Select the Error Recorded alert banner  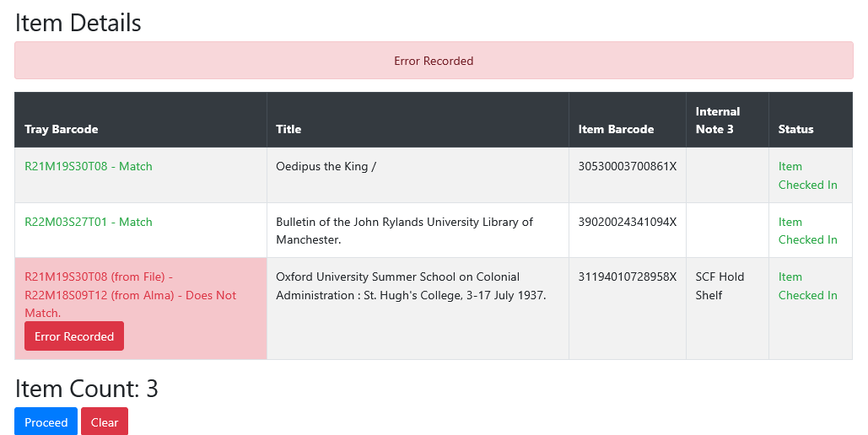point(434,61)
